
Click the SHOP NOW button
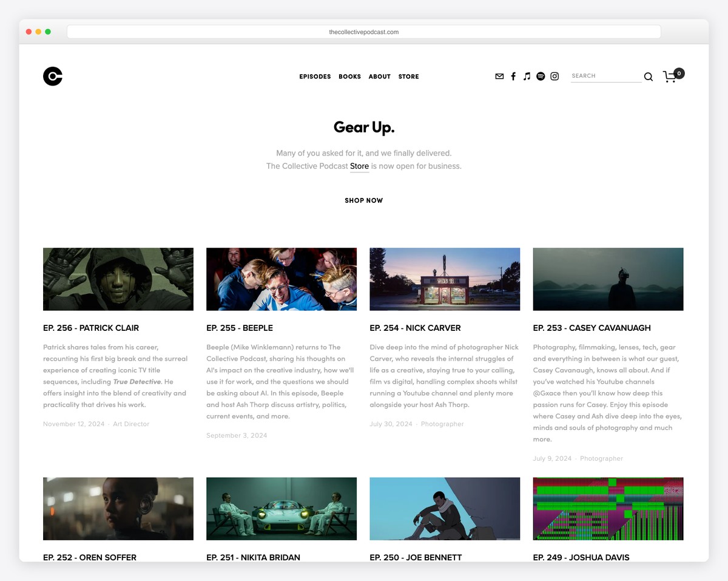363,200
